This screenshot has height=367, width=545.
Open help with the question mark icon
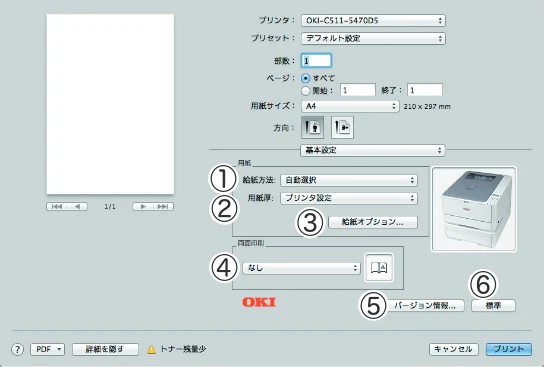(18, 349)
